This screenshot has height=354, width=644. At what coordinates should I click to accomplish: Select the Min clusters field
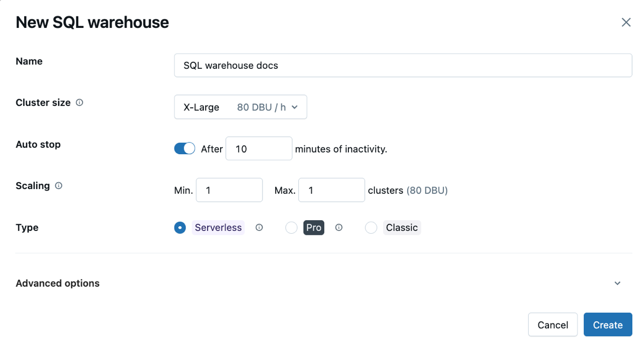[229, 190]
